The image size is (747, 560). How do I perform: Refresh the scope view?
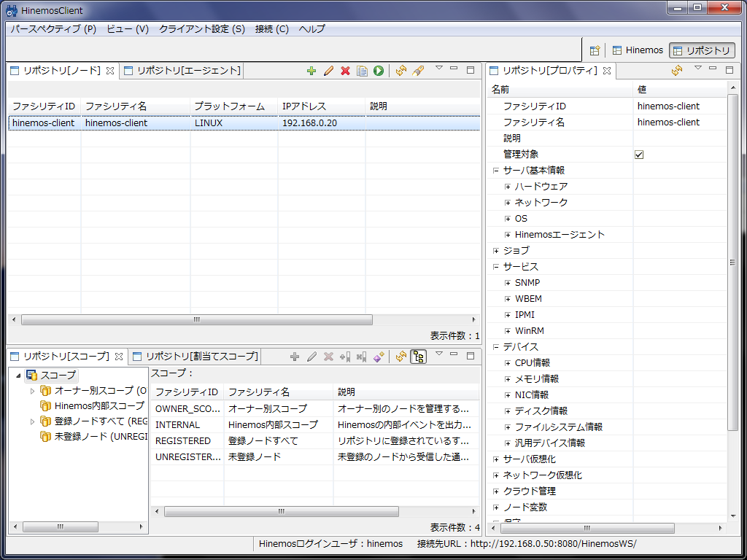click(x=400, y=356)
